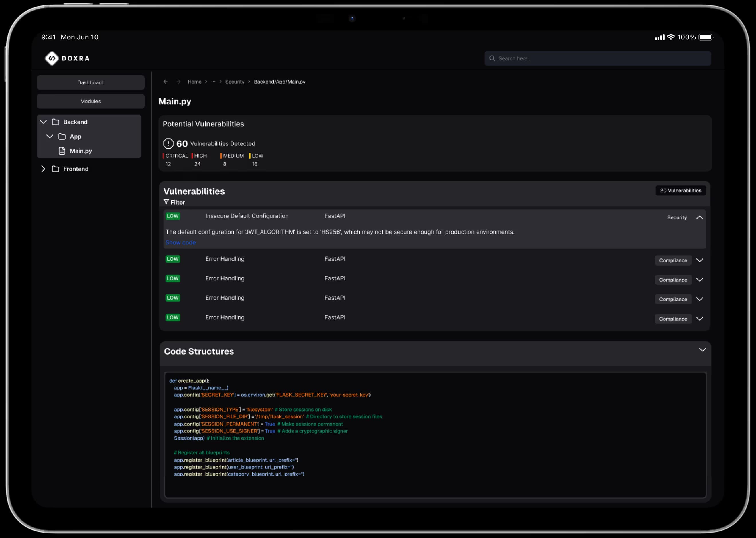
Task: Click the breadcrumb ellipsis icon
Action: (x=213, y=82)
